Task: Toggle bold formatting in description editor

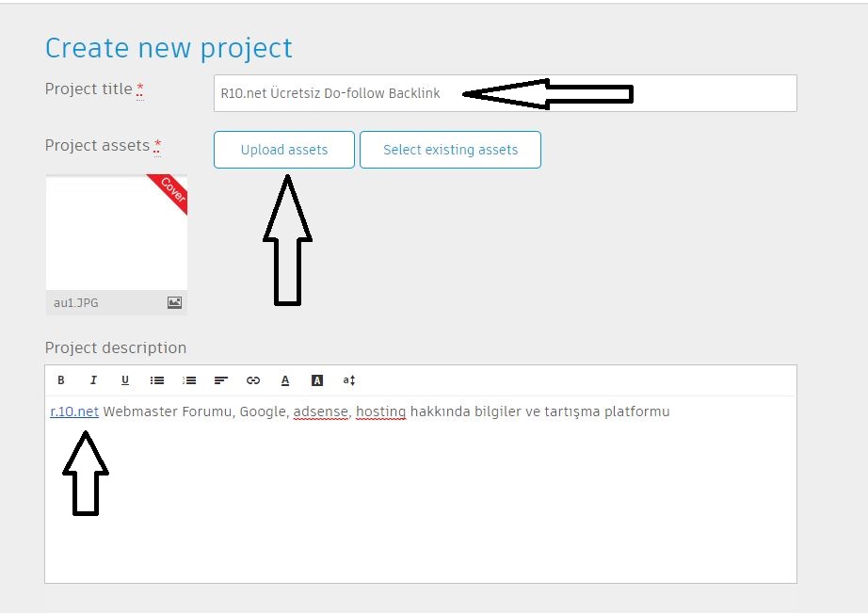Action: coord(61,379)
